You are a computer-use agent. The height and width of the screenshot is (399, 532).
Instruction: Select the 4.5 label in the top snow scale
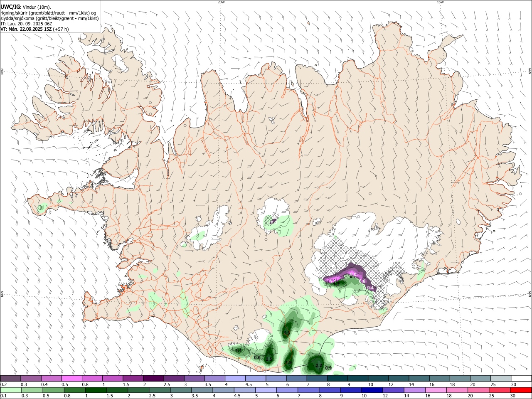click(248, 384)
